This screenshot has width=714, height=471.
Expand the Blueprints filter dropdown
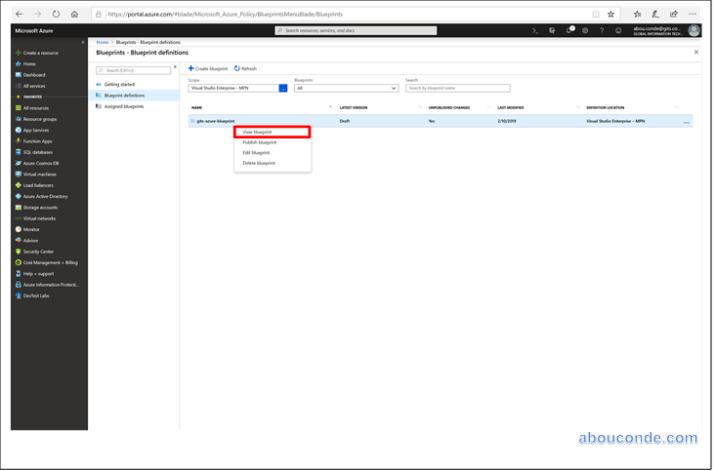(345, 88)
